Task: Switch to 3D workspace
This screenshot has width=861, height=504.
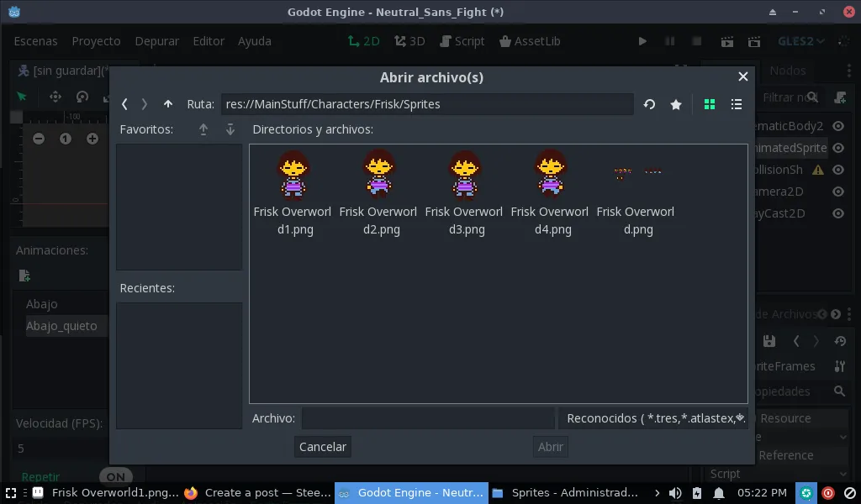Action: [x=409, y=41]
